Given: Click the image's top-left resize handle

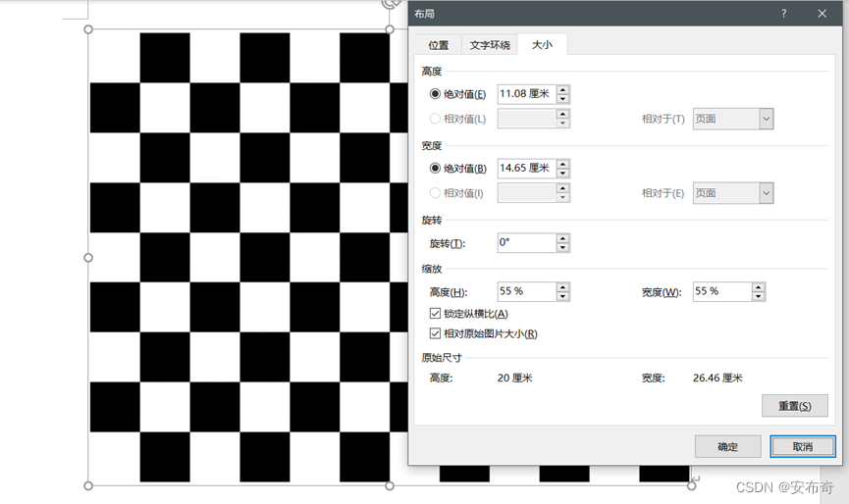Looking at the screenshot, I should coord(88,29).
